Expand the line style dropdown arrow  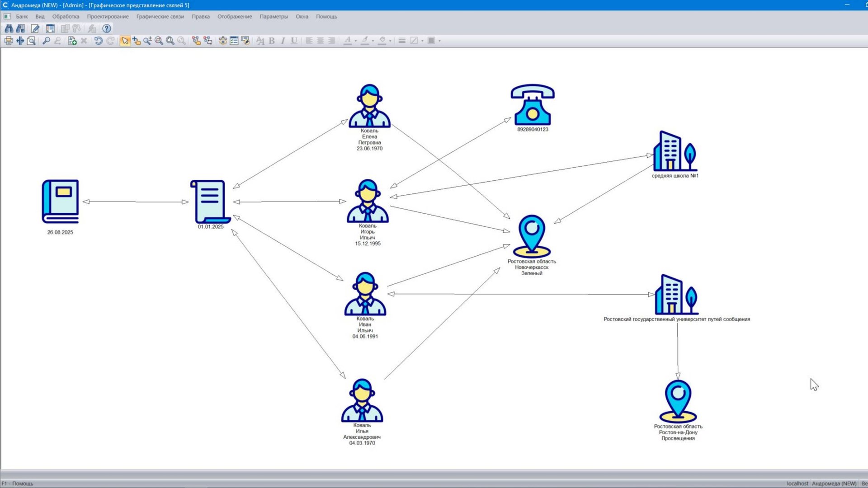(x=422, y=41)
